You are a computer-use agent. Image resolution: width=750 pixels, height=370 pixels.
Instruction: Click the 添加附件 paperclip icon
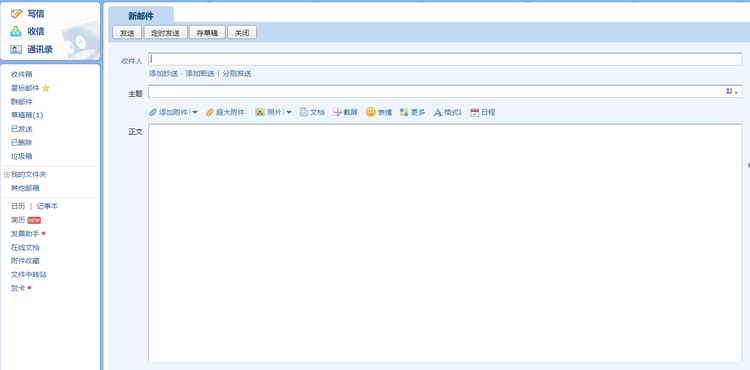point(153,112)
